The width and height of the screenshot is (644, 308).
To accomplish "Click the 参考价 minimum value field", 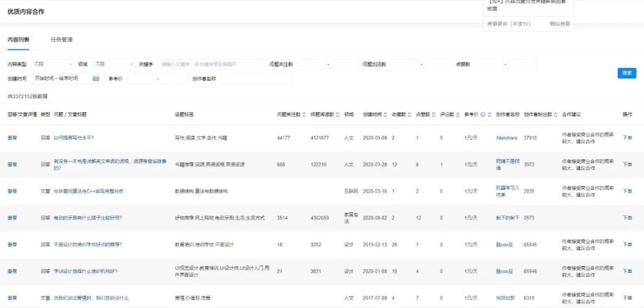I will coord(142,79).
